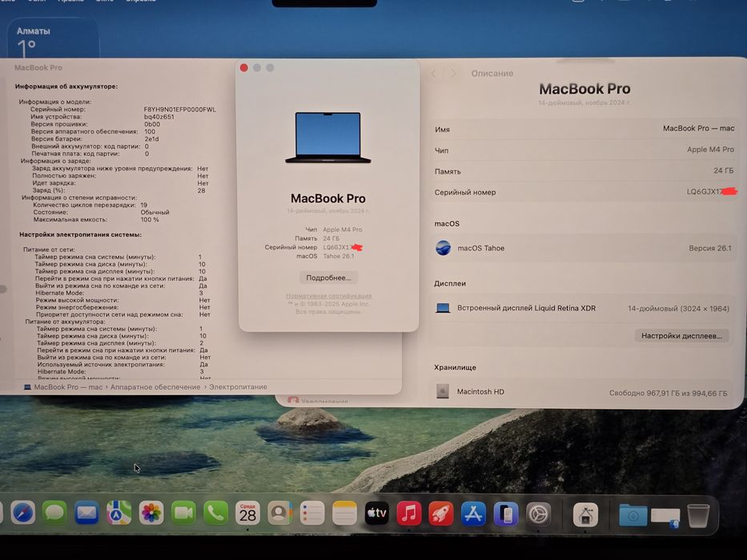Click Состояние value Обычный
The image size is (747, 560).
[x=155, y=212]
